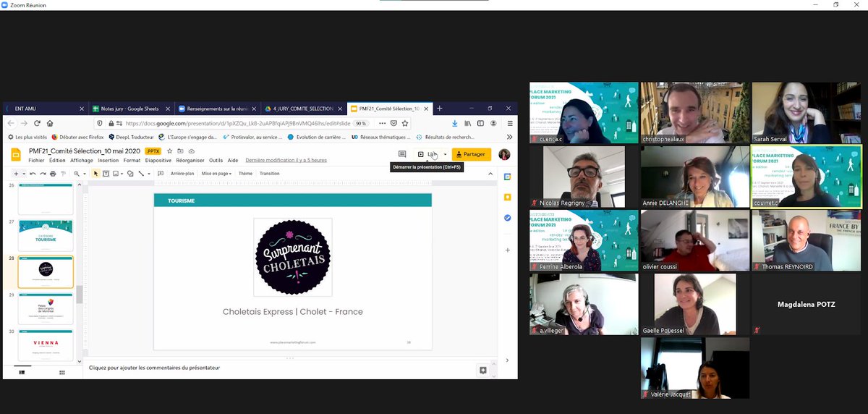The width and height of the screenshot is (868, 414).
Task: Open the Diapositive menu
Action: [x=158, y=161]
